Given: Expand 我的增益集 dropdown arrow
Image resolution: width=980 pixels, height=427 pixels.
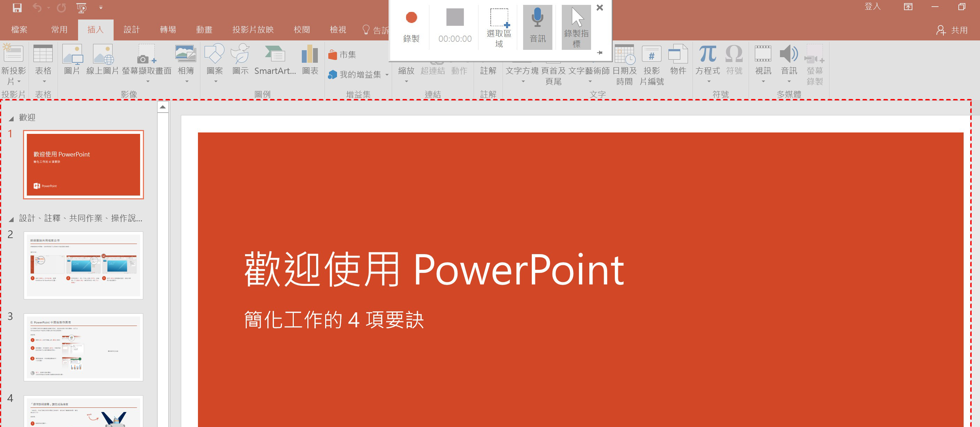Looking at the screenshot, I should (387, 75).
